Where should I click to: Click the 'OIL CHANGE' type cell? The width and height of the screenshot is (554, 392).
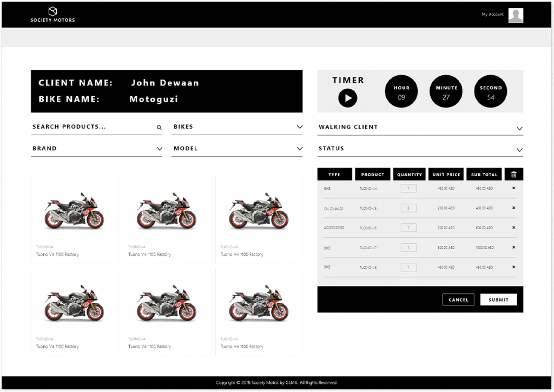tap(333, 209)
